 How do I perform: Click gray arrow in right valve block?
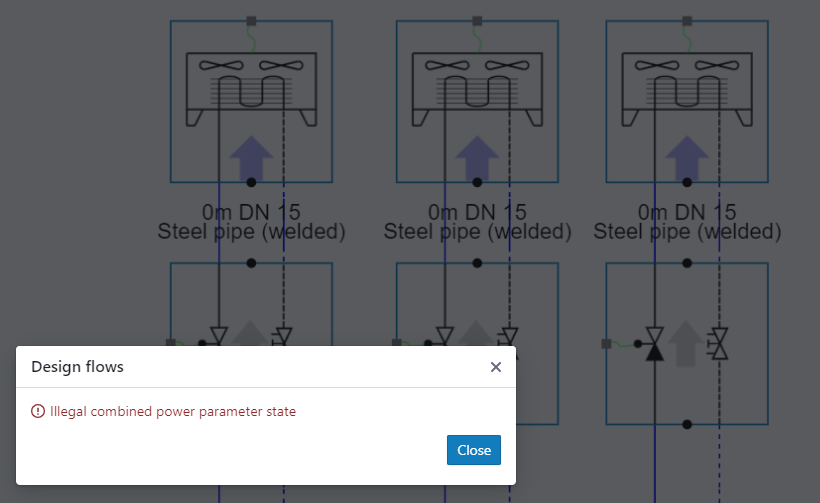pyautogui.click(x=687, y=343)
